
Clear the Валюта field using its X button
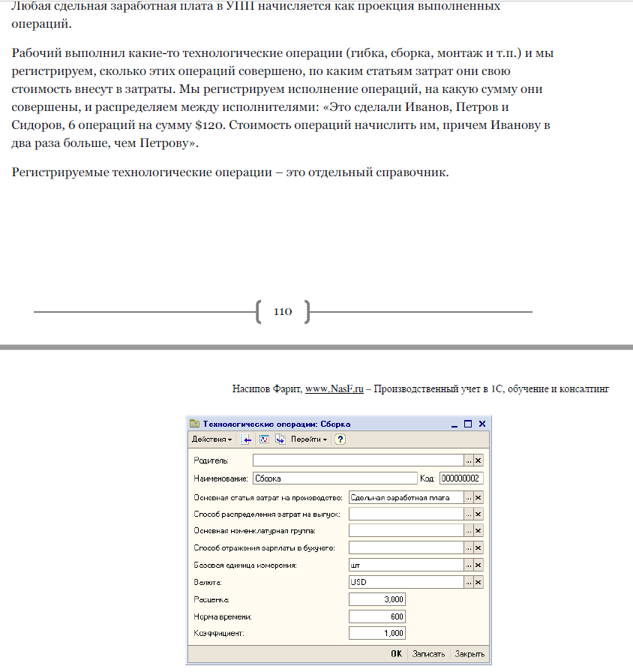click(x=478, y=583)
